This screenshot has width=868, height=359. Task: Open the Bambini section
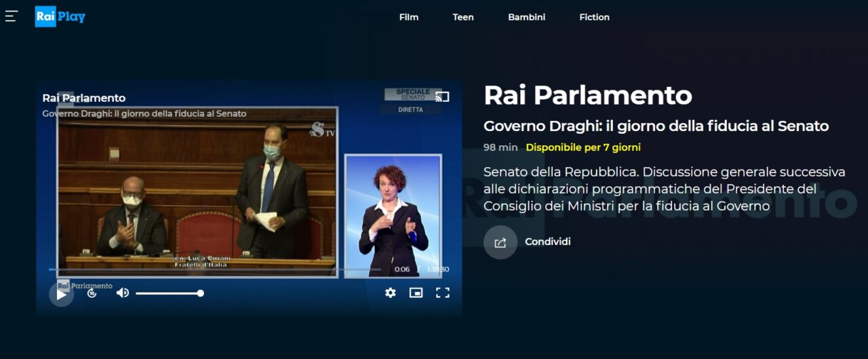coord(526,17)
